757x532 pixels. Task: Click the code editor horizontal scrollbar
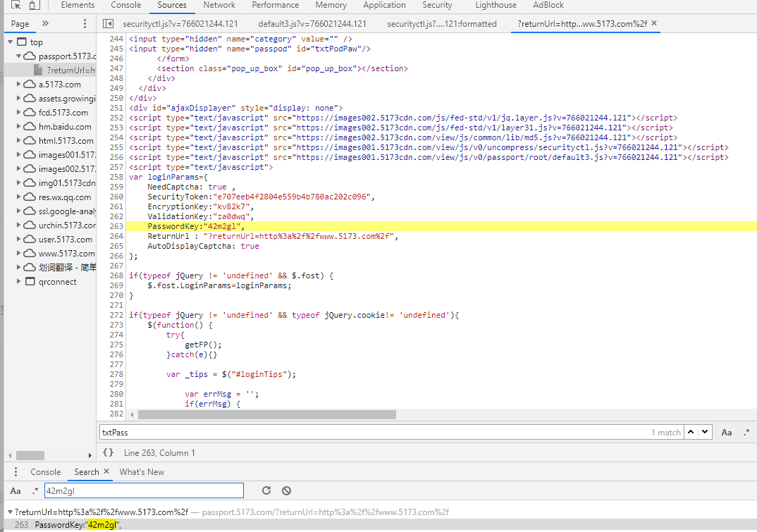tap(266, 414)
